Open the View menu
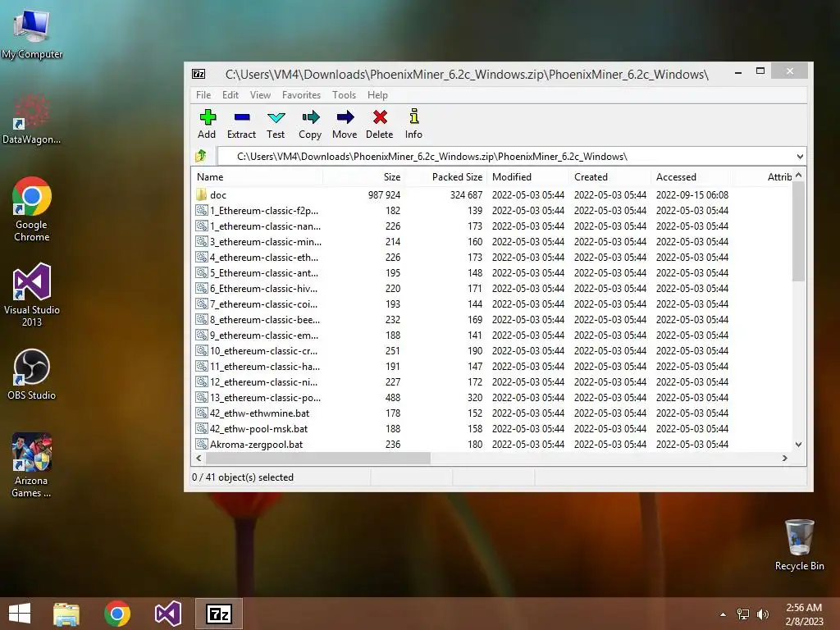Screen dimensions: 840x630 260,95
